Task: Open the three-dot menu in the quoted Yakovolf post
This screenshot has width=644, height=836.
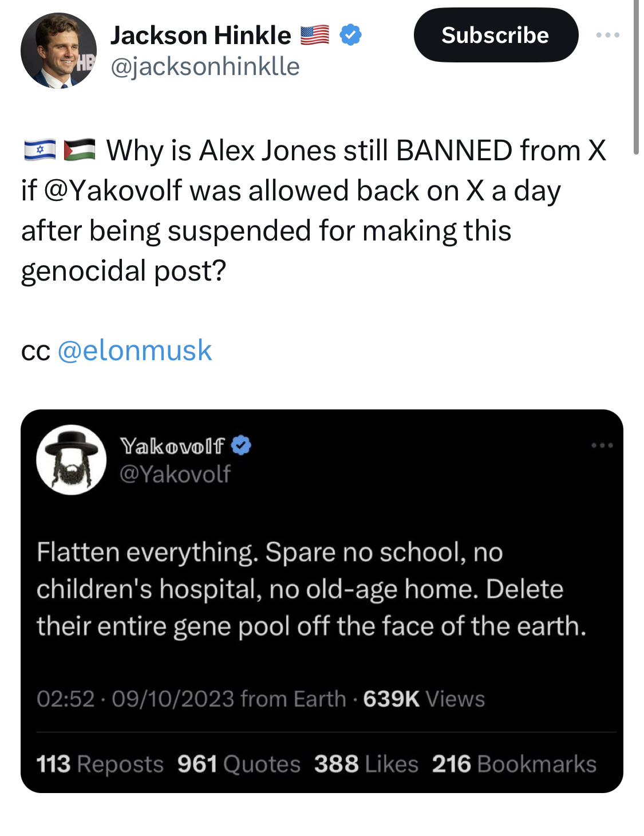Action: 602,445
